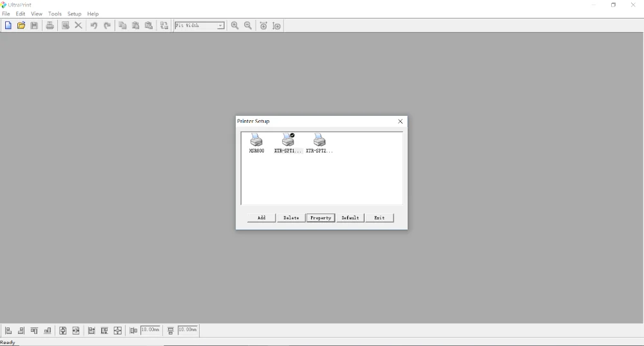Screen dimensions: 644x346
Task: Open the Tools menu
Action: point(55,14)
